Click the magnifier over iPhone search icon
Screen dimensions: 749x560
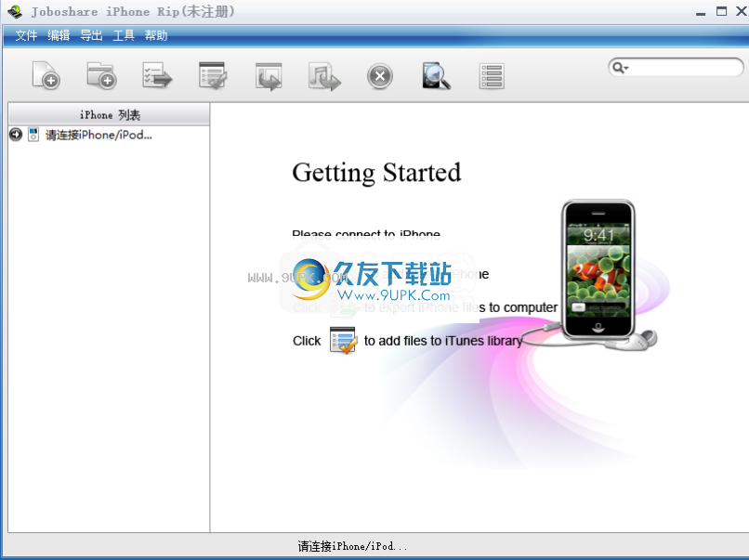[436, 76]
